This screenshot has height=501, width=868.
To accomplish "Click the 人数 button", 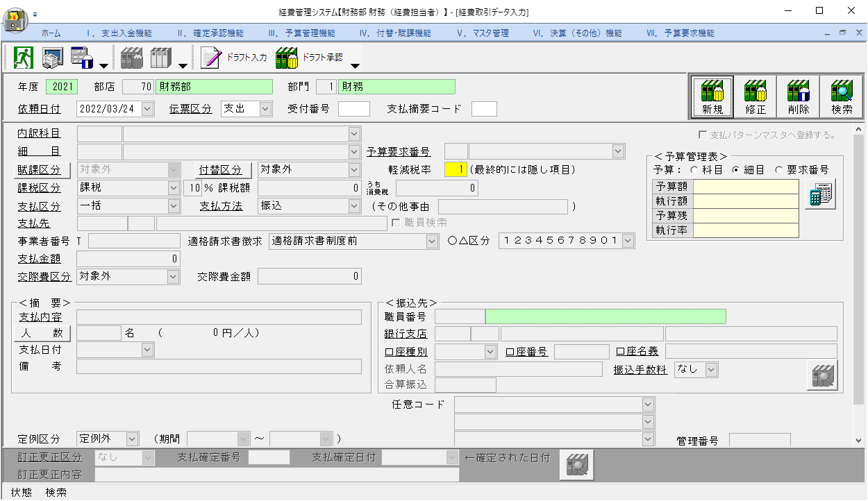I will [44, 333].
